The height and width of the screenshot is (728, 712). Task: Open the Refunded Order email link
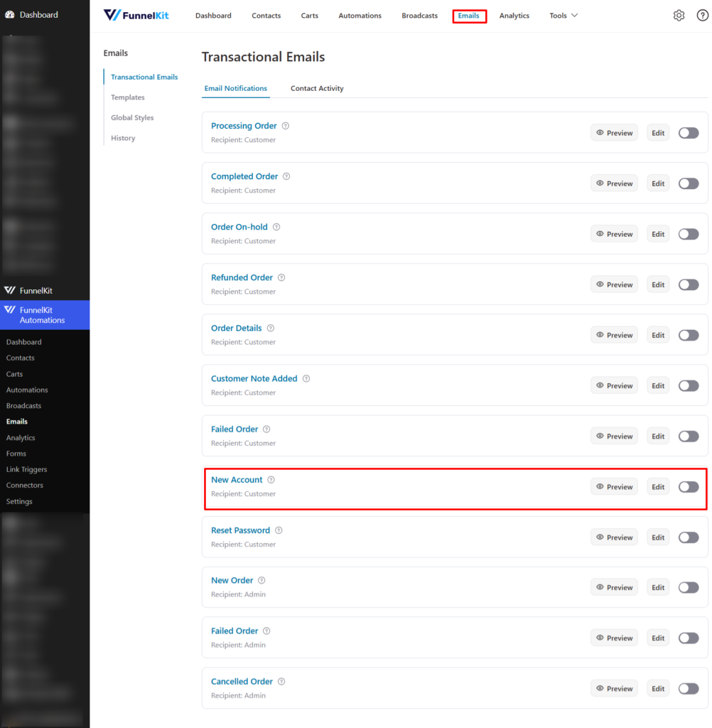pyautogui.click(x=242, y=278)
